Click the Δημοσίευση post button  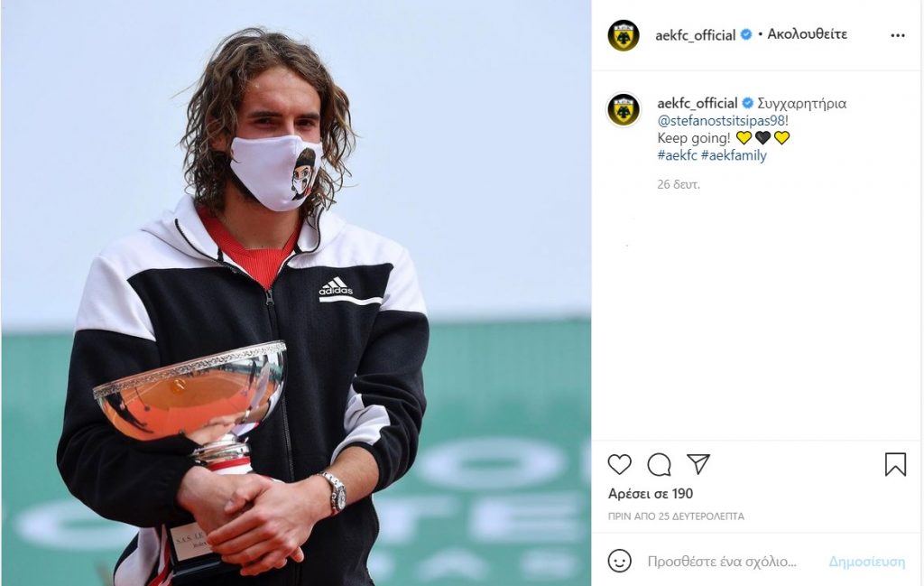click(867, 562)
